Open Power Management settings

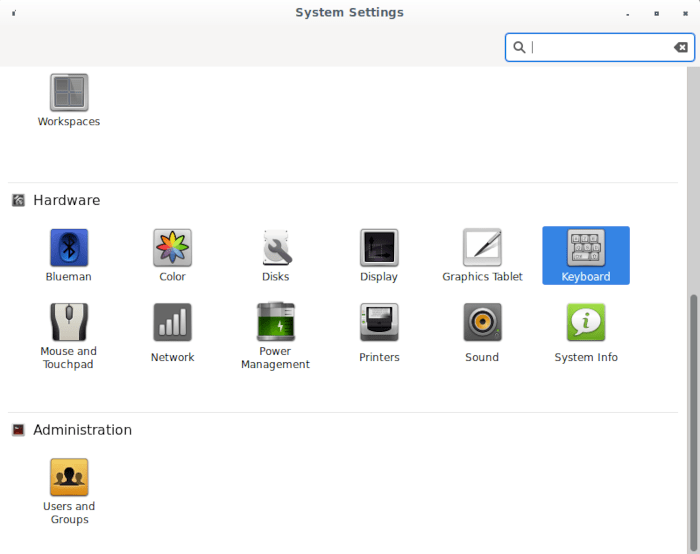tap(275, 337)
